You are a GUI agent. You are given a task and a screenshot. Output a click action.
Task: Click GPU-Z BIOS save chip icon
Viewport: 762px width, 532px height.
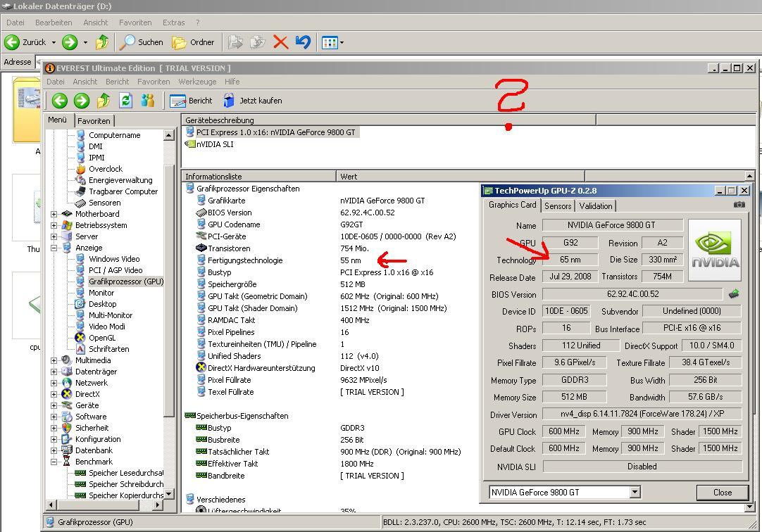[x=734, y=293]
